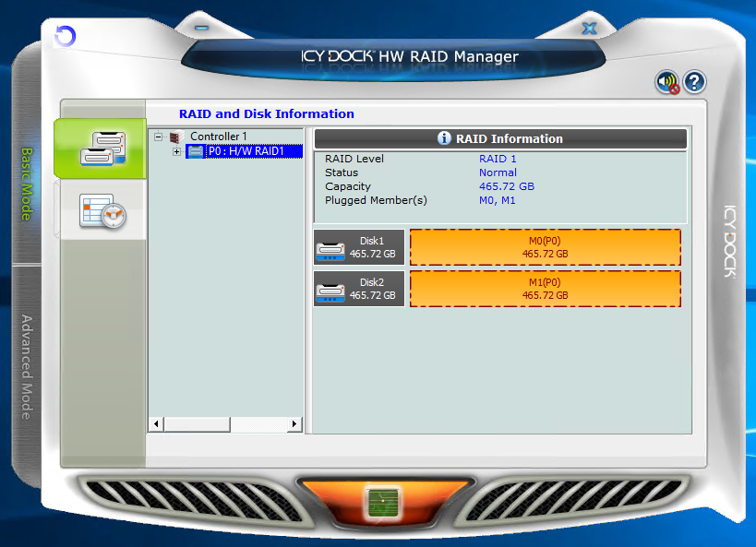Viewport: 756px width, 547px height.
Task: Switch to Advanced Mode tab
Action: coord(27,367)
